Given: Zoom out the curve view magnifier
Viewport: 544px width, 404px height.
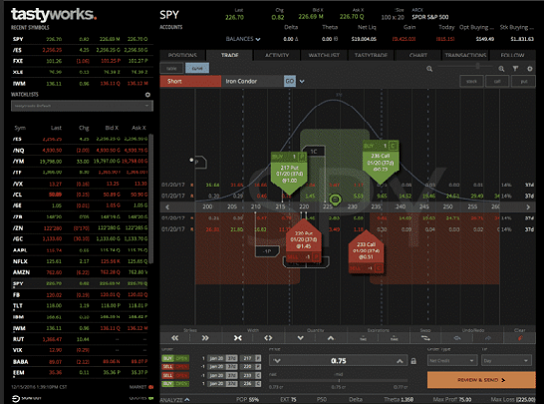Looking at the screenshot, I should (x=430, y=69).
